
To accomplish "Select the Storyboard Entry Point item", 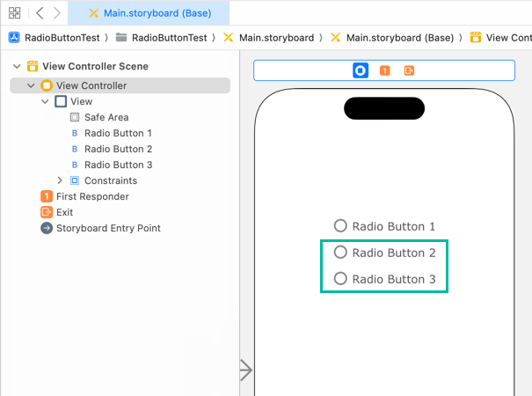I will click(108, 228).
